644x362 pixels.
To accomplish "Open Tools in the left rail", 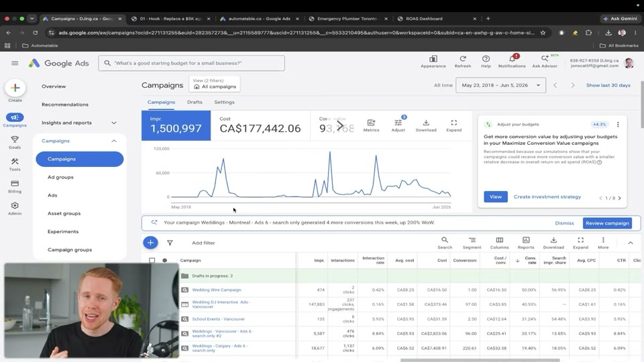I will [15, 164].
